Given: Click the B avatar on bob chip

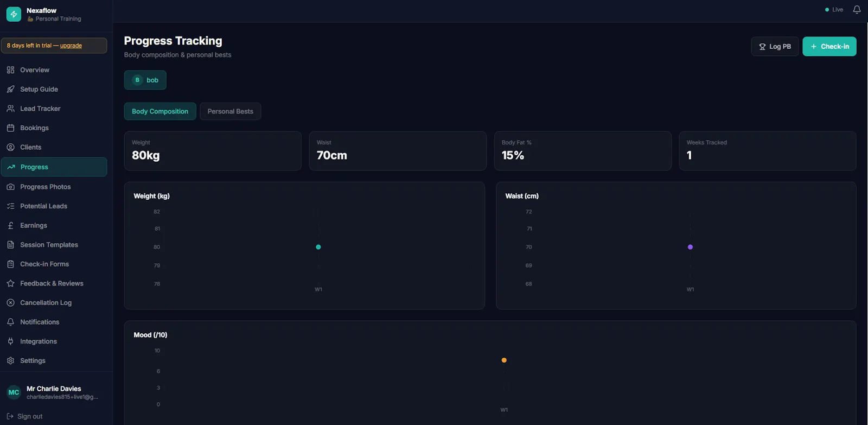Looking at the screenshot, I should tap(137, 80).
